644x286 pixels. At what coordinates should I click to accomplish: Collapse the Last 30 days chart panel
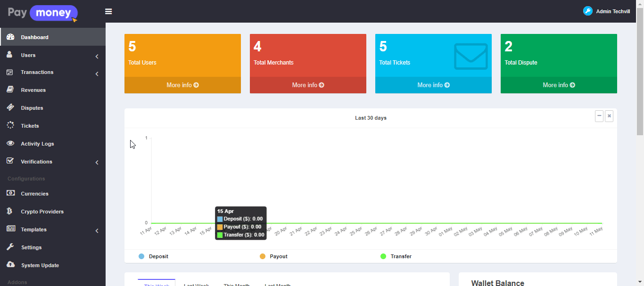pyautogui.click(x=599, y=116)
